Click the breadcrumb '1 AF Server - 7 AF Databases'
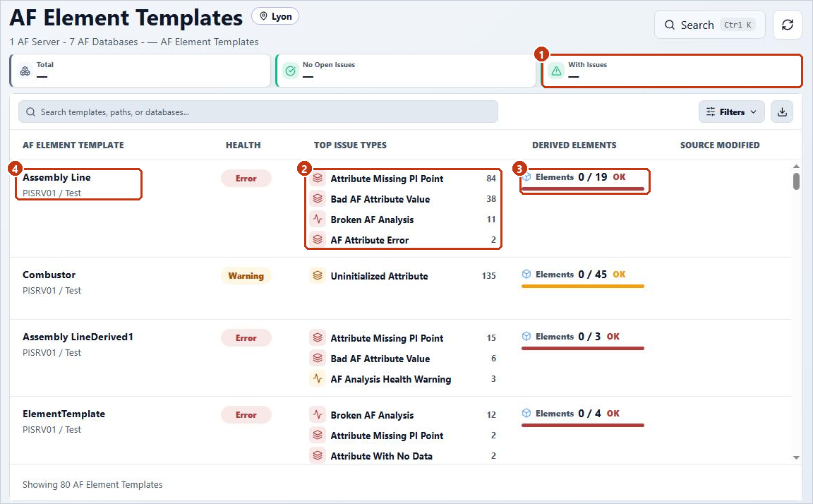 73,42
